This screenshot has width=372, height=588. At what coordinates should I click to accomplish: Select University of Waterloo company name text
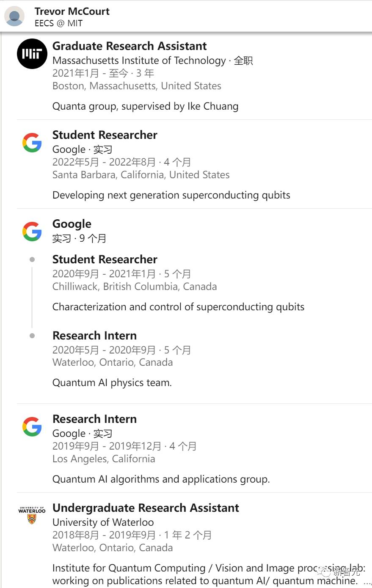[103, 522]
